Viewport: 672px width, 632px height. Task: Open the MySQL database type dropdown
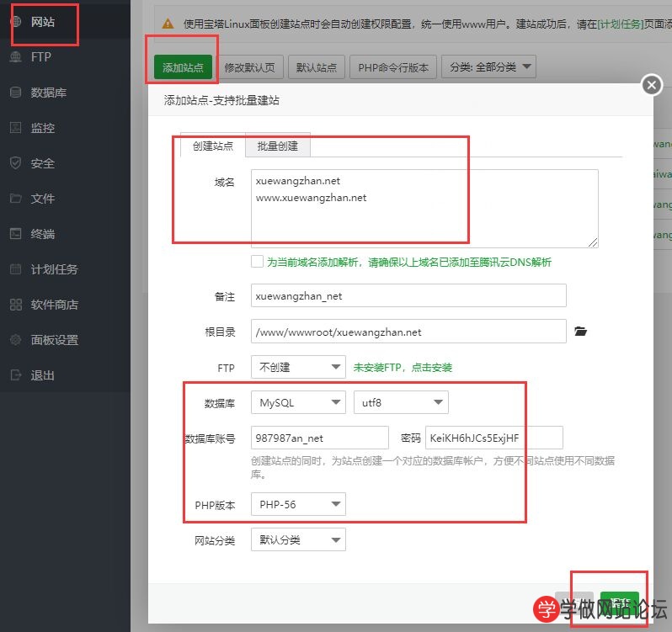point(298,403)
